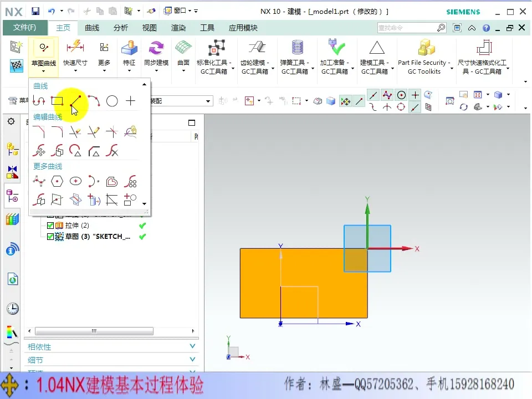532x399 pixels.
Task: Select the Rectangle sketch tool
Action: tap(58, 101)
